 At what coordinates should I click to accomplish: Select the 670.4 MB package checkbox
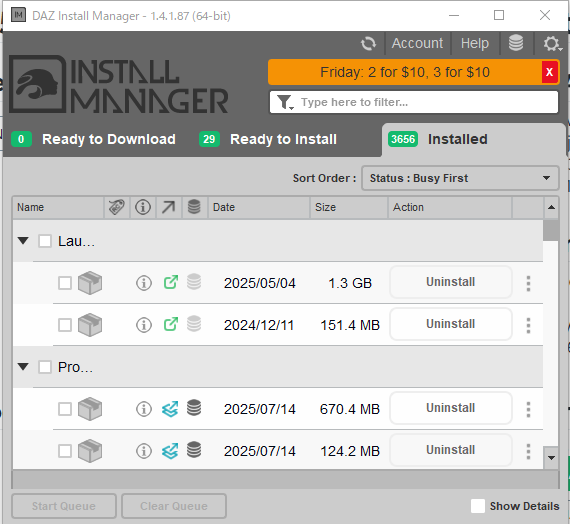click(x=65, y=409)
